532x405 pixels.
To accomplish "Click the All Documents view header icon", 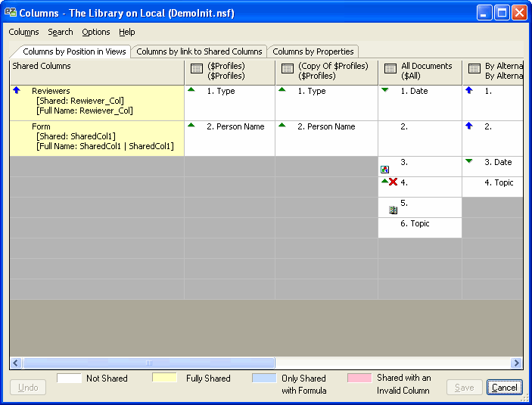I will coord(390,69).
